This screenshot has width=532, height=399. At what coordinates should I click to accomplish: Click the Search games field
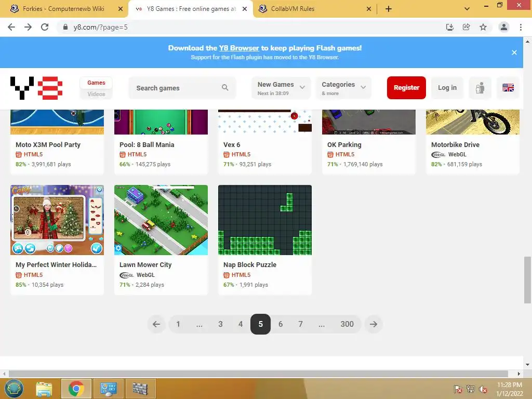(x=182, y=88)
